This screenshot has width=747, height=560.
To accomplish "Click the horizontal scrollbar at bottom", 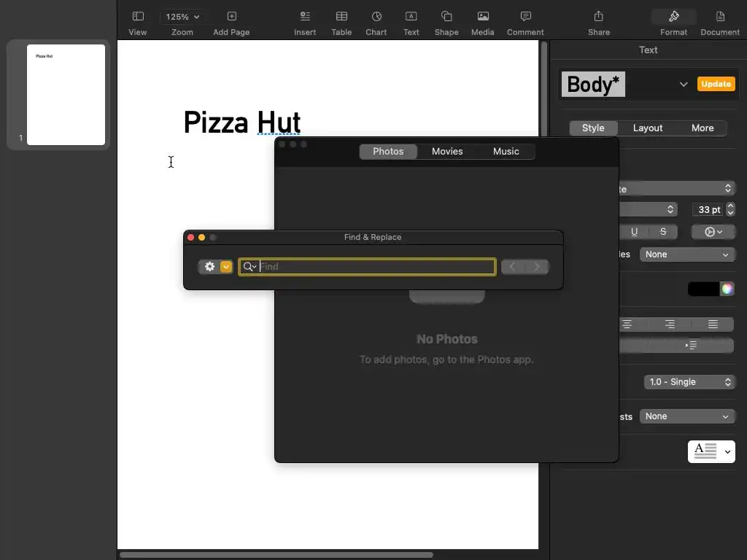I will [x=276, y=555].
